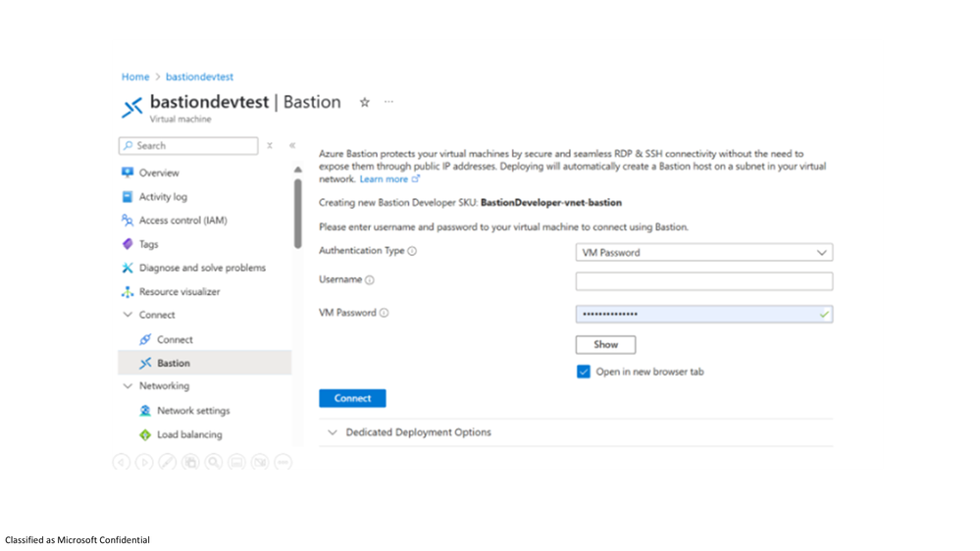This screenshot has width=980, height=551.
Task: Click the Diagnose and solve problems icon
Action: click(128, 268)
